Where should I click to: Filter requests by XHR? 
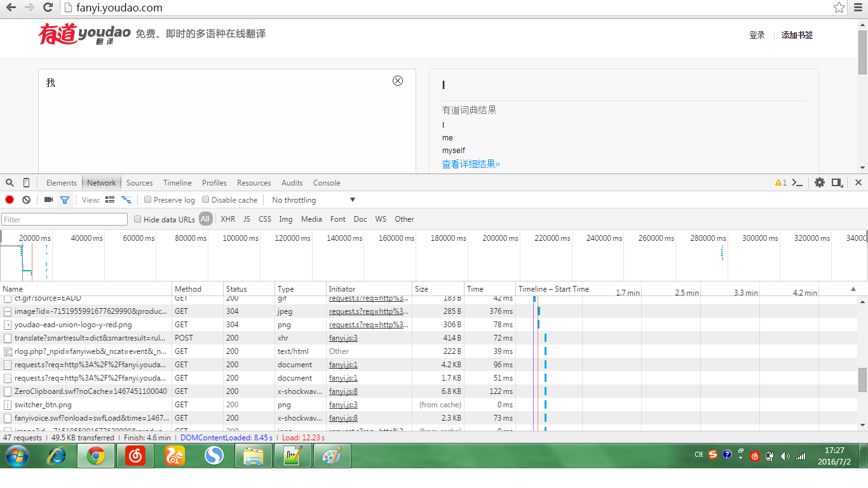coord(228,219)
